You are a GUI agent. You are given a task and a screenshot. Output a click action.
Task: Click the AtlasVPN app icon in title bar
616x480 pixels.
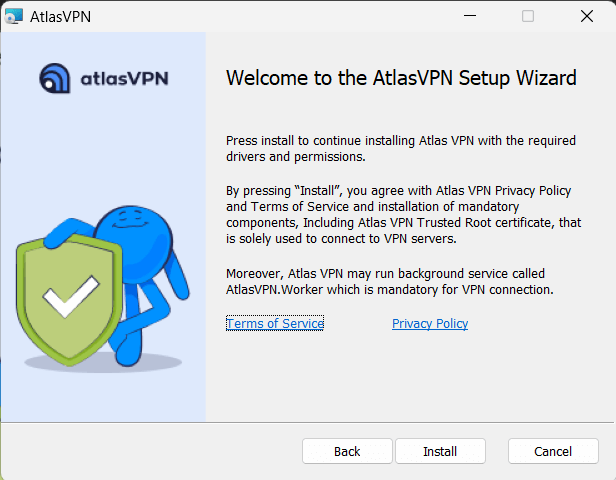coord(14,16)
